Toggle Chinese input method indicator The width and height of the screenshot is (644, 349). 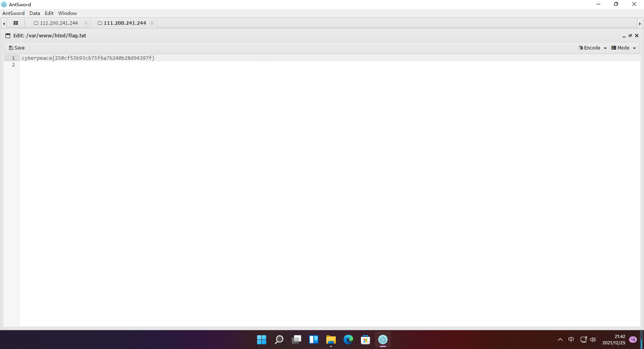click(571, 340)
